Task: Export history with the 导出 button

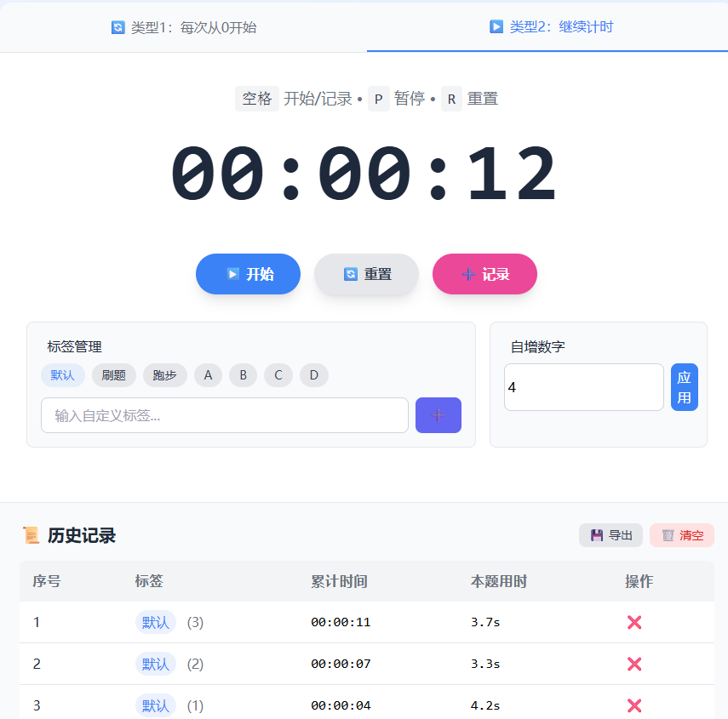Action: 610,535
